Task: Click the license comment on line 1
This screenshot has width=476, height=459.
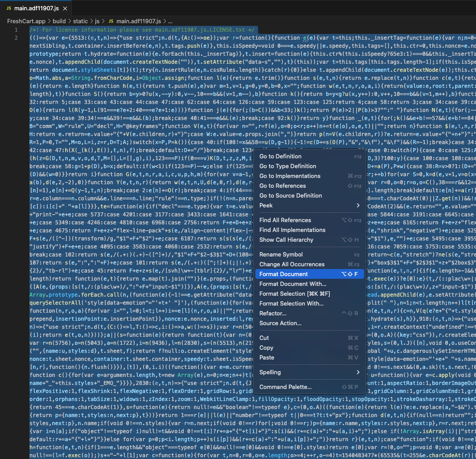Action: [142, 30]
